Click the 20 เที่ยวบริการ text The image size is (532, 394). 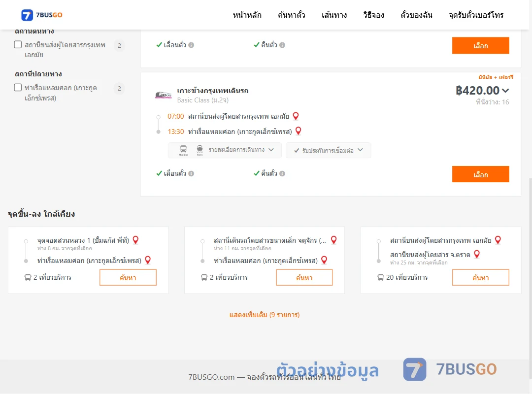point(407,277)
